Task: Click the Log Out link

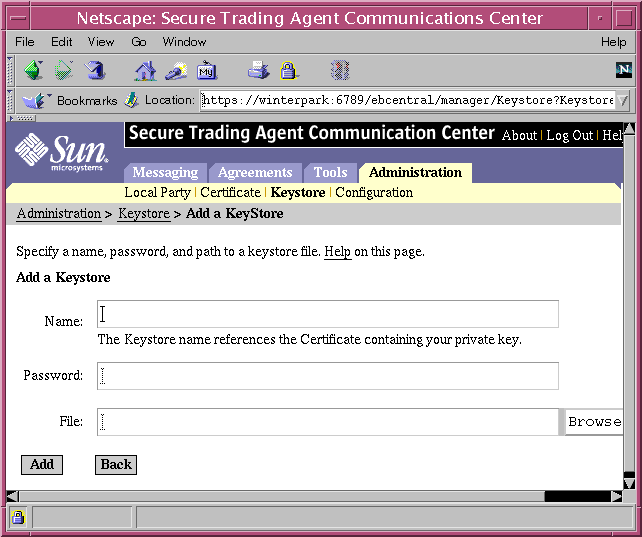Action: [570, 135]
